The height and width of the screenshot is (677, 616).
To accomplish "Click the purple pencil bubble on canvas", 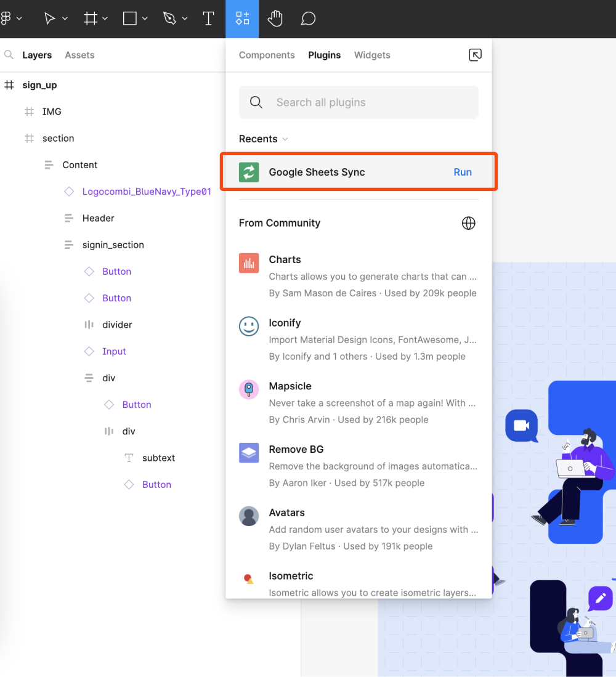I will pyautogui.click(x=601, y=598).
